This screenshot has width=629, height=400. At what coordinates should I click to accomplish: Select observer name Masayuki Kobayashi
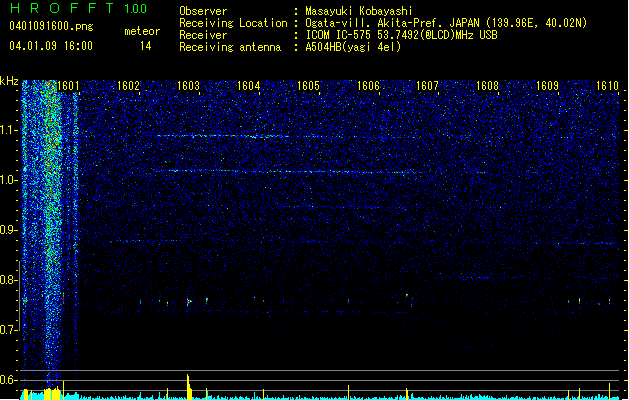click(359, 11)
